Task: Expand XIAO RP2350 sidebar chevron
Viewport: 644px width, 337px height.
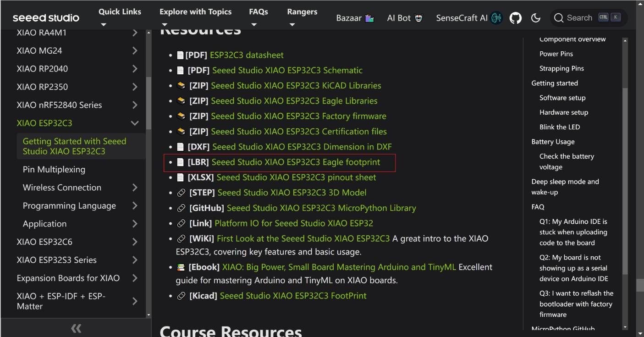Action: tap(135, 87)
